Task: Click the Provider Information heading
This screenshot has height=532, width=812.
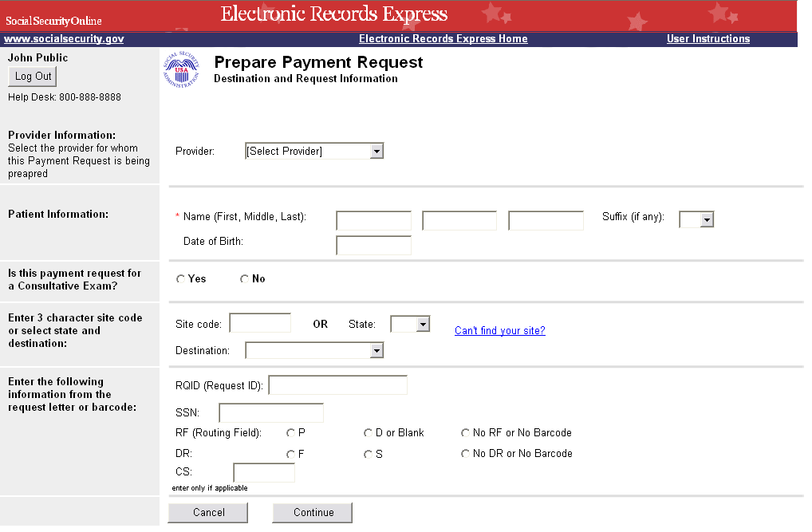Action: click(x=61, y=136)
